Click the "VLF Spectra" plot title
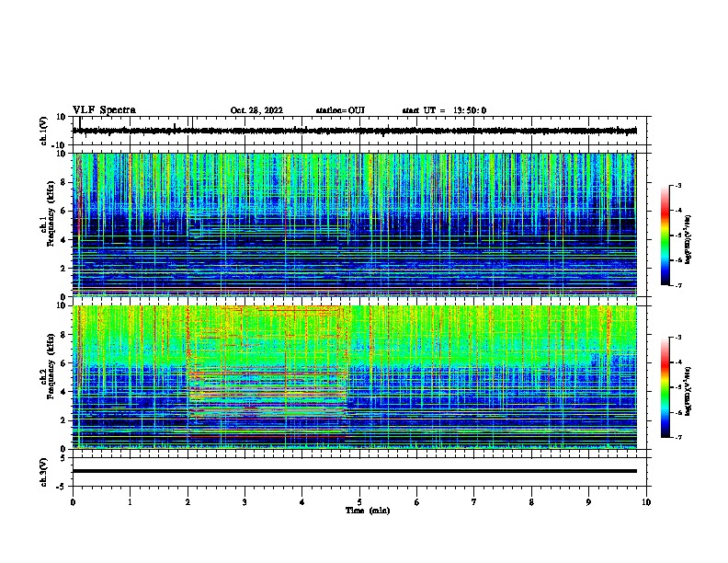 coord(104,110)
